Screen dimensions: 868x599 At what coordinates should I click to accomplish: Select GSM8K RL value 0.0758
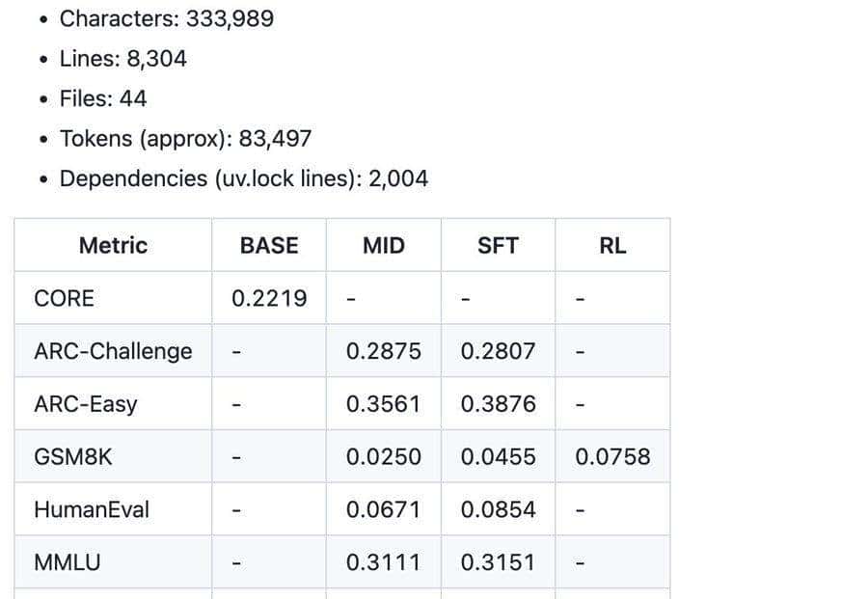tap(612, 456)
